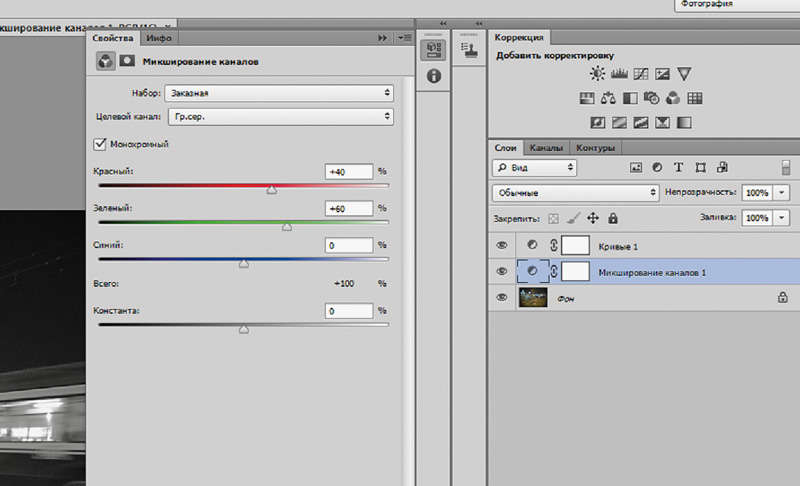
Task: Click the layer mask icon in Свойства panel
Action: (x=127, y=61)
